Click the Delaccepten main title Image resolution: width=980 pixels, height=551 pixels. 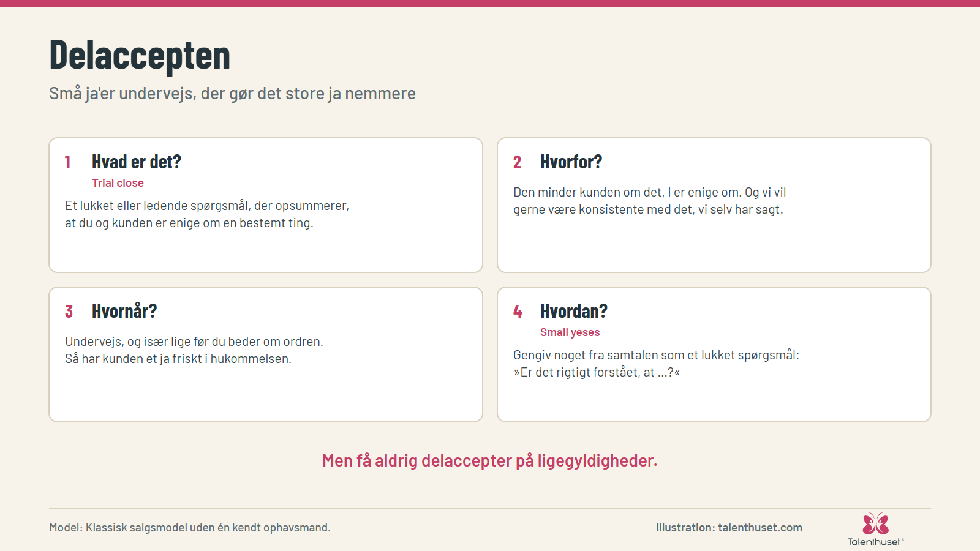click(x=140, y=55)
